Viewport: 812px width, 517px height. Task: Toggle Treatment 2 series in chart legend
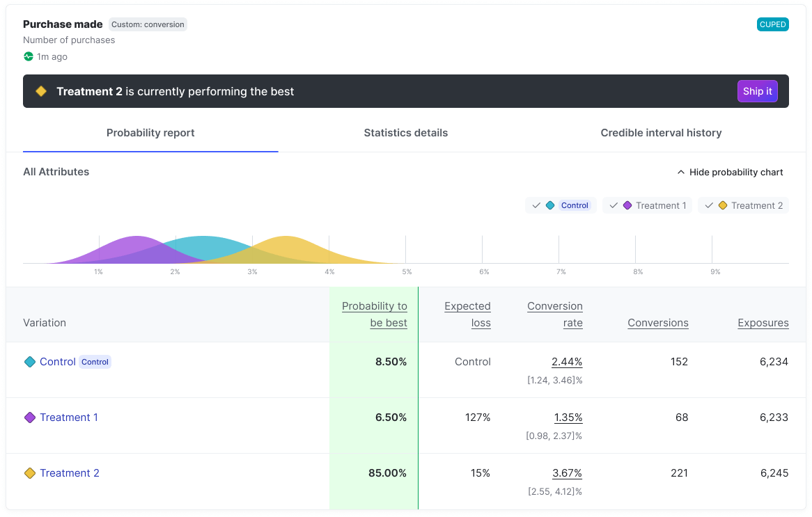(x=743, y=205)
